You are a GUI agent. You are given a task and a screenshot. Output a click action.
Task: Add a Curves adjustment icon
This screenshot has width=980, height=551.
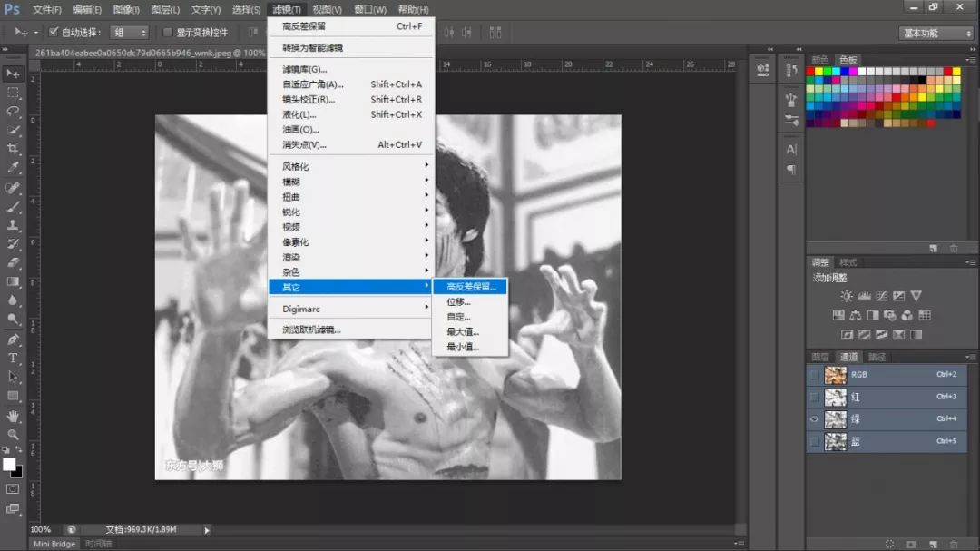pyautogui.click(x=881, y=296)
